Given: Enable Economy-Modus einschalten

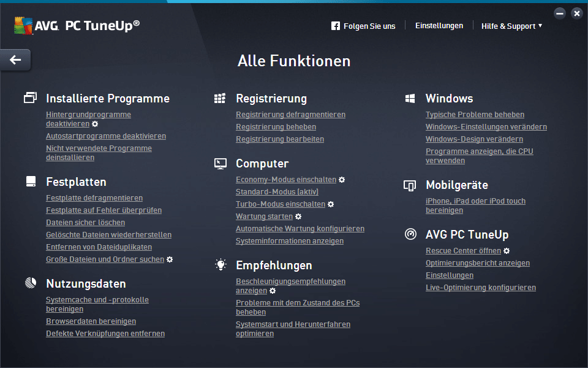Looking at the screenshot, I should [x=286, y=180].
